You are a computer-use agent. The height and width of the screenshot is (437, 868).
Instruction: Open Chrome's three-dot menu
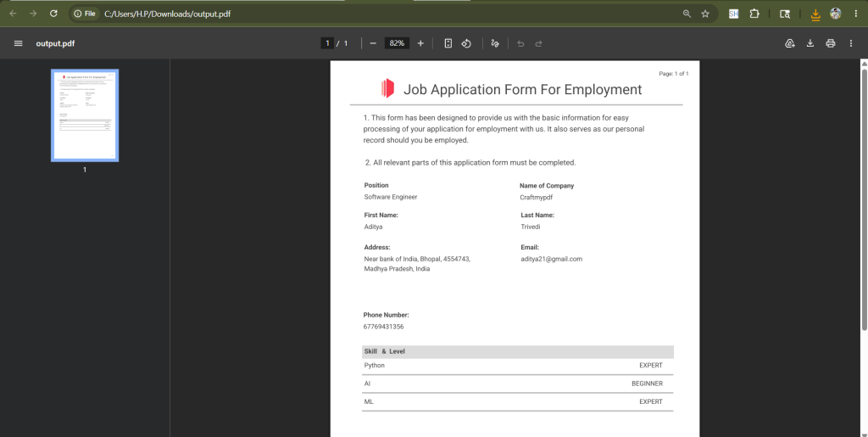coord(856,14)
